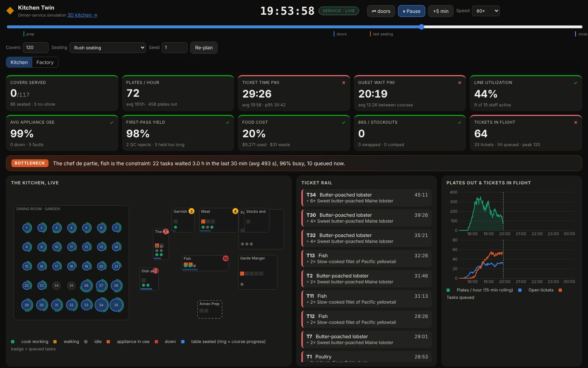Advance time with +5 min button
The height and width of the screenshot is (368, 588).
pos(441,11)
